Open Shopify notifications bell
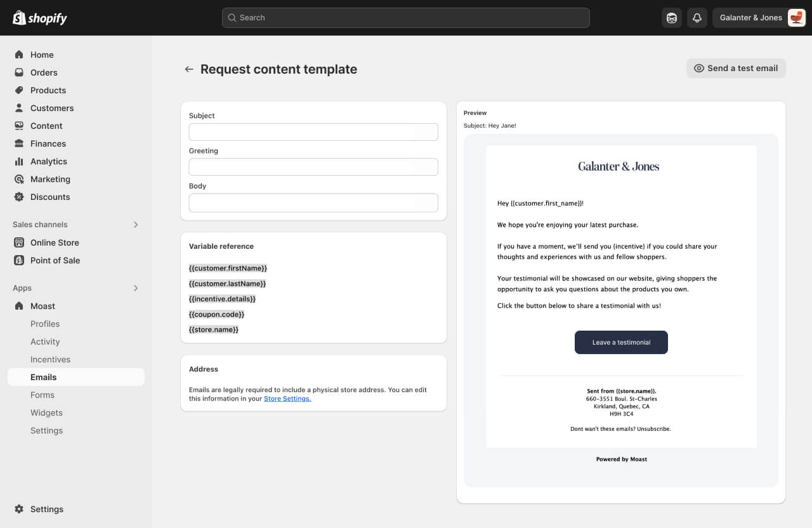The width and height of the screenshot is (812, 528). click(697, 18)
